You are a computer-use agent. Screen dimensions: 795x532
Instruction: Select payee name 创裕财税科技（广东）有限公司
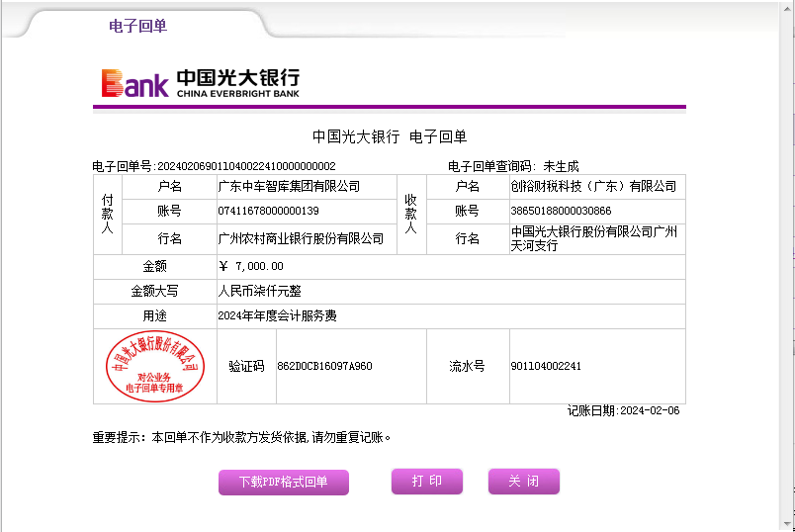pos(593,187)
